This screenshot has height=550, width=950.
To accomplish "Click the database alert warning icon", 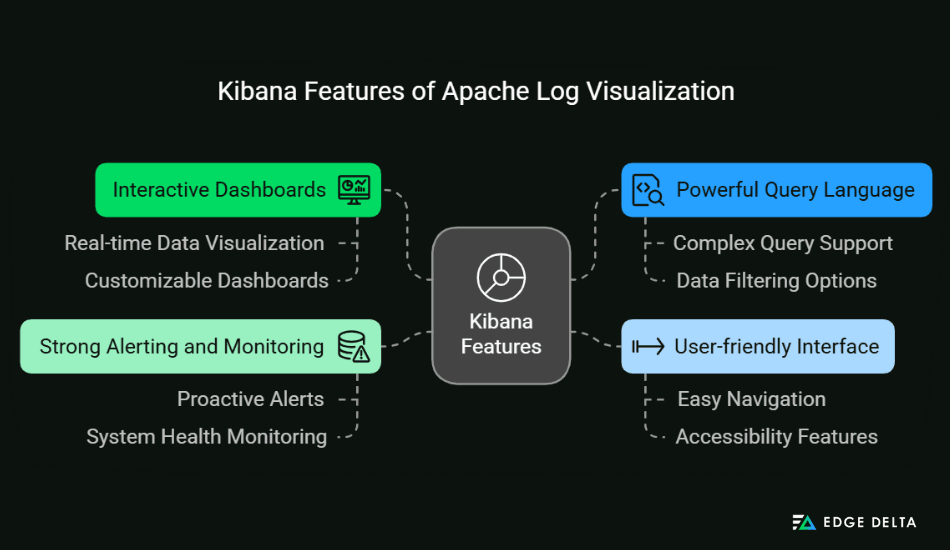I will [353, 347].
